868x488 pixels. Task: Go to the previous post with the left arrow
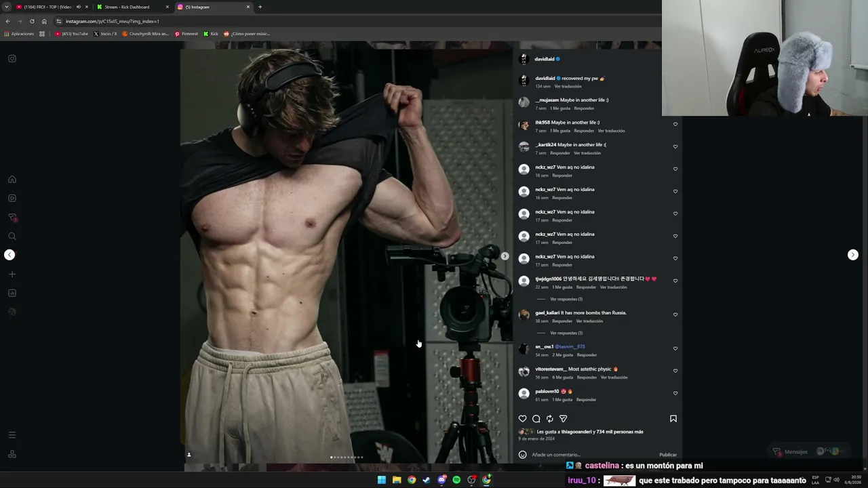(9, 255)
